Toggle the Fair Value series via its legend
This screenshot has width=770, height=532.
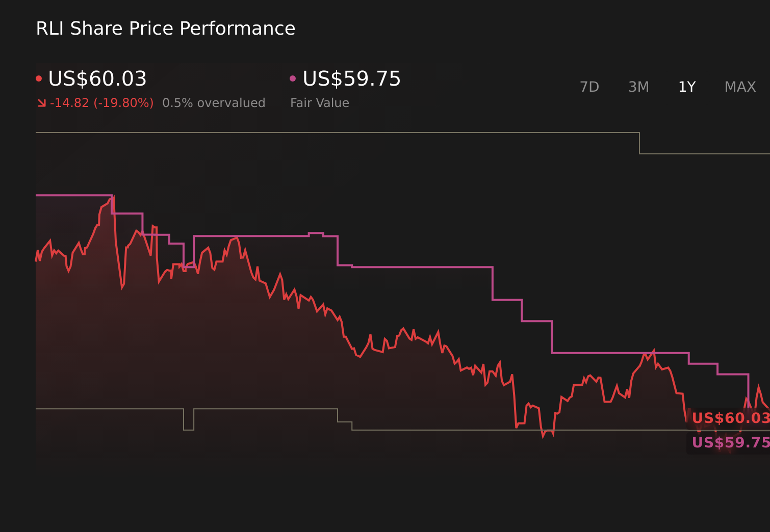pyautogui.click(x=351, y=79)
